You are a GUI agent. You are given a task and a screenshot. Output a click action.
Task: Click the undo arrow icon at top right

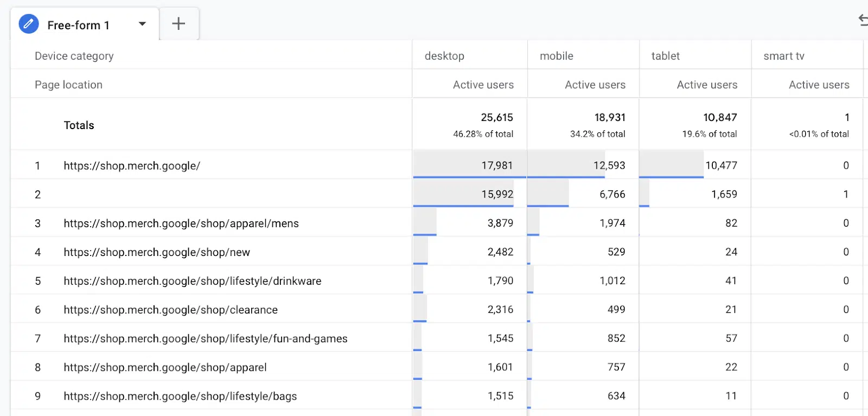[863, 21]
